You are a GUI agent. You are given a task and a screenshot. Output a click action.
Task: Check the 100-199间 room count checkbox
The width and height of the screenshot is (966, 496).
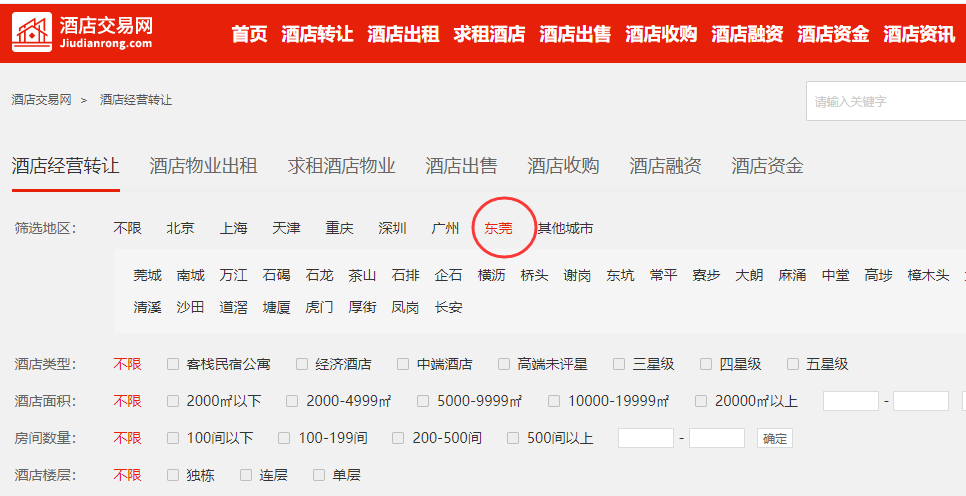point(285,438)
